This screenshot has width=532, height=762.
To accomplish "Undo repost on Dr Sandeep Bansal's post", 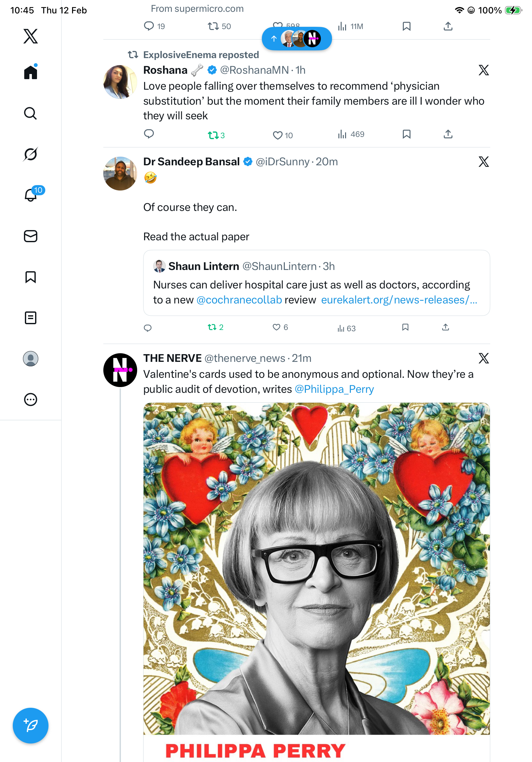I will pyautogui.click(x=212, y=327).
